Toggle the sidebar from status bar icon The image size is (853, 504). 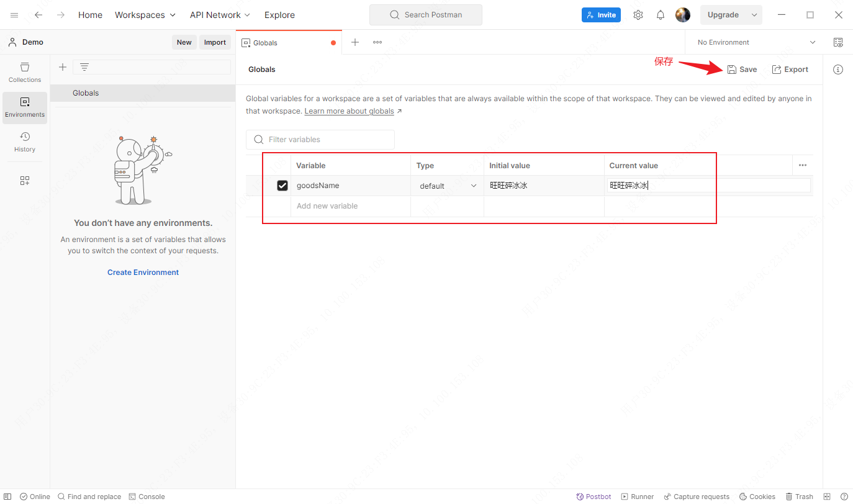click(x=7, y=497)
